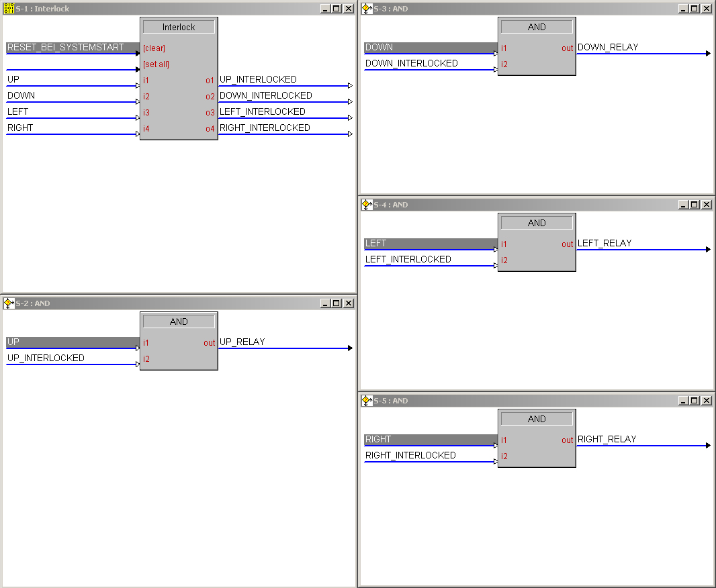The height and width of the screenshot is (588, 716).
Task: Select the Interlock block header
Action: (x=179, y=27)
